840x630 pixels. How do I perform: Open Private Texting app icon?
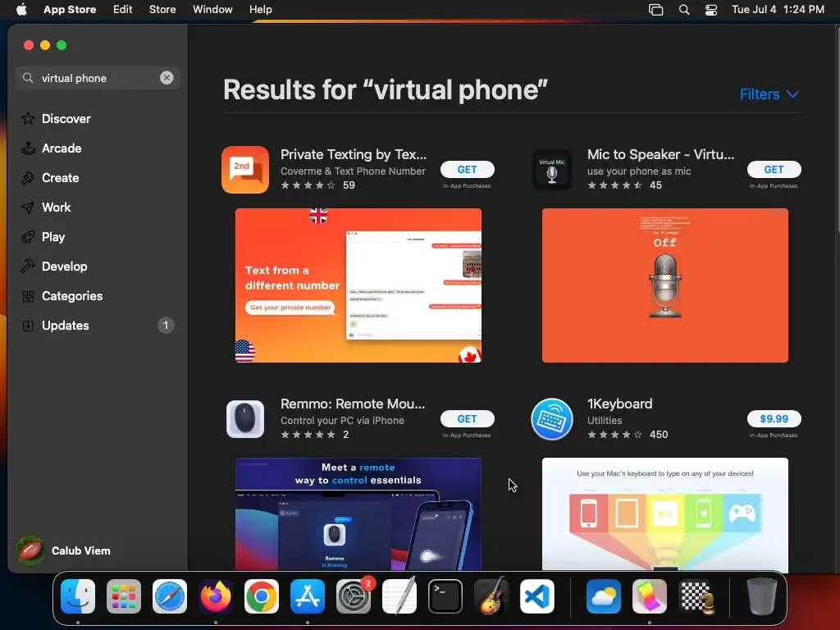pyautogui.click(x=245, y=170)
